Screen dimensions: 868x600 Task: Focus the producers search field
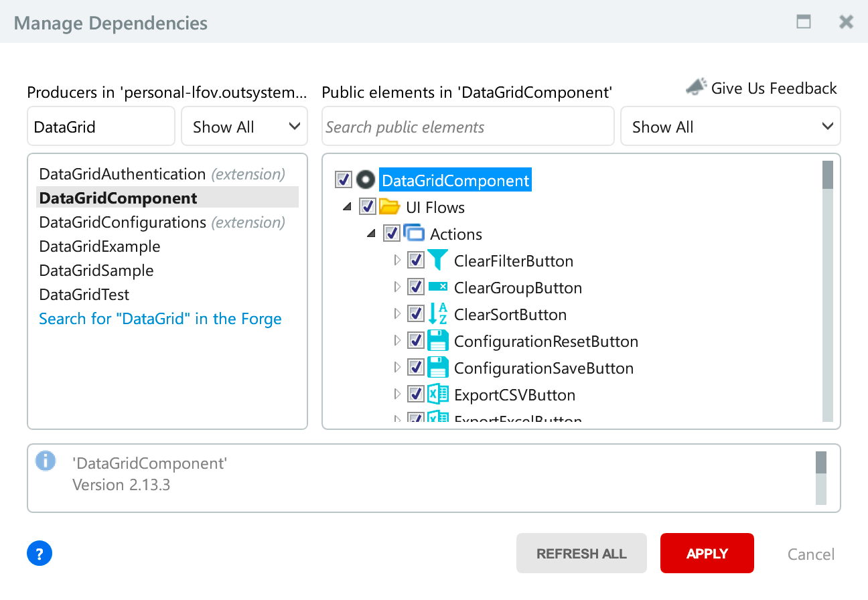pyautogui.click(x=101, y=126)
